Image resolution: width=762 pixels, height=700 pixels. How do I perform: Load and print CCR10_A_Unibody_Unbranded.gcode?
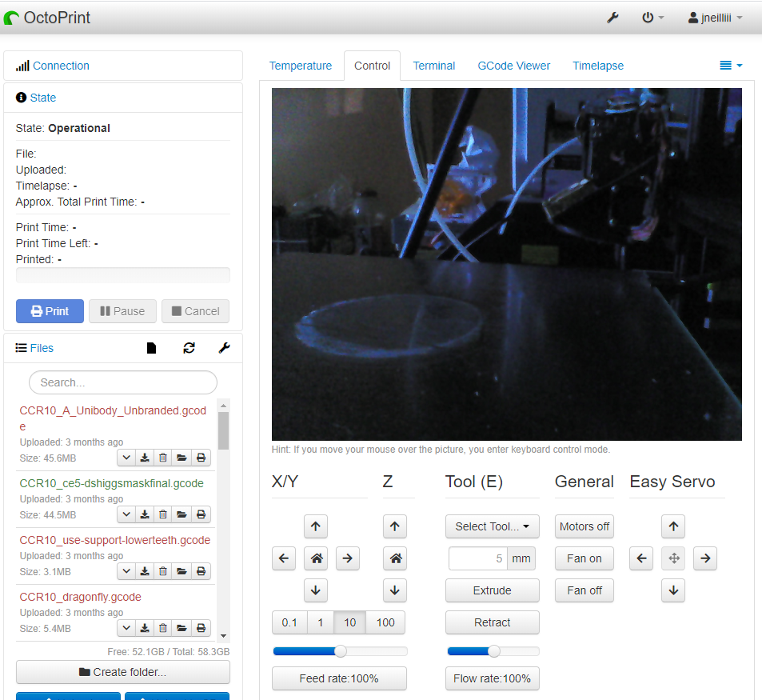coord(201,458)
